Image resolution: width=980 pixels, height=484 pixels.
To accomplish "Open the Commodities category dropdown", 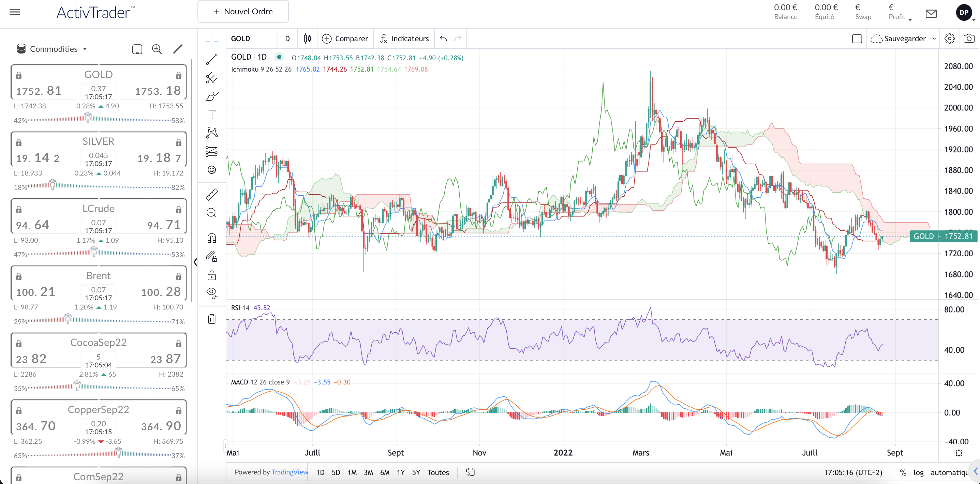I will coord(53,49).
